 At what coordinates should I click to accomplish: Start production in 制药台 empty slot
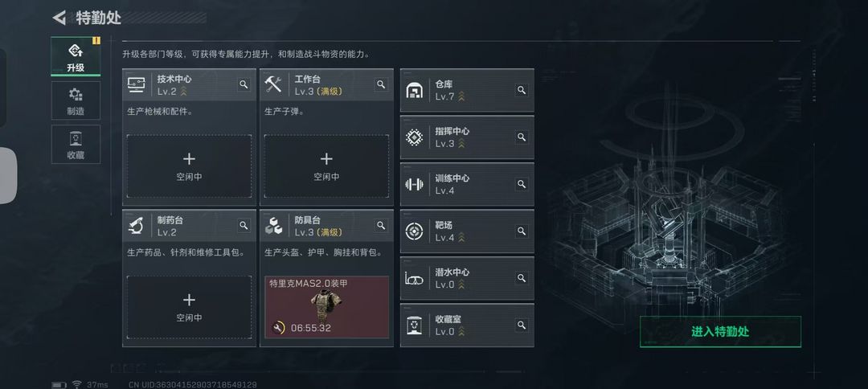[x=190, y=307]
